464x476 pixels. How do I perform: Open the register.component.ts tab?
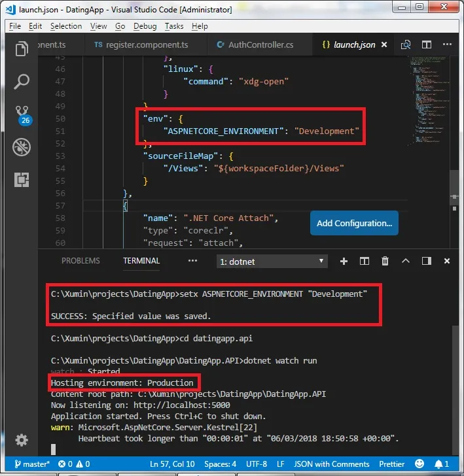(146, 45)
